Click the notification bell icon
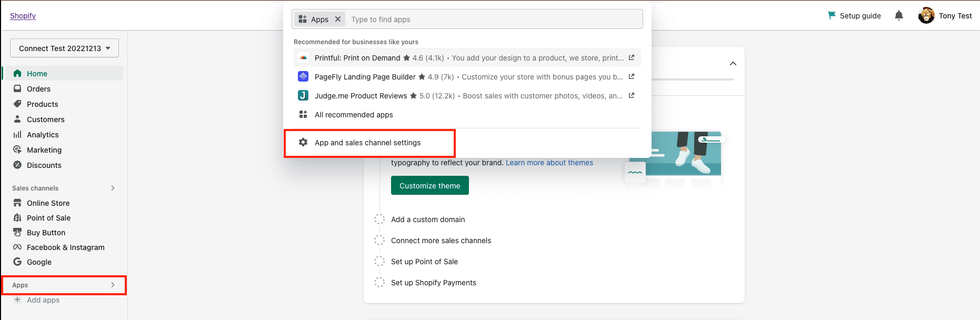 (x=899, y=16)
